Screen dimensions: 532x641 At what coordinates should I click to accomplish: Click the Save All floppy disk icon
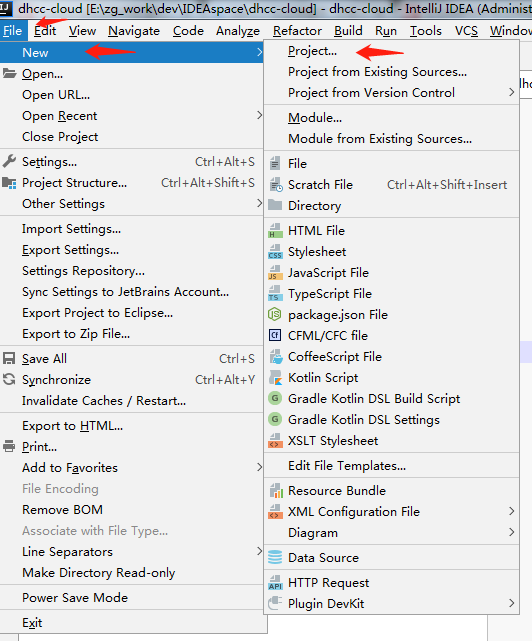[9, 359]
